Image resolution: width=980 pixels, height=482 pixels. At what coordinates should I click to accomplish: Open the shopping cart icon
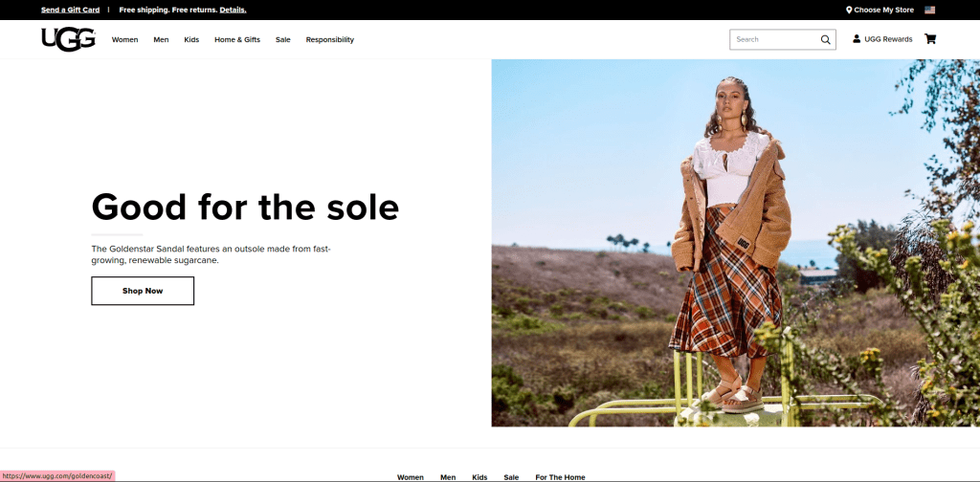(930, 38)
